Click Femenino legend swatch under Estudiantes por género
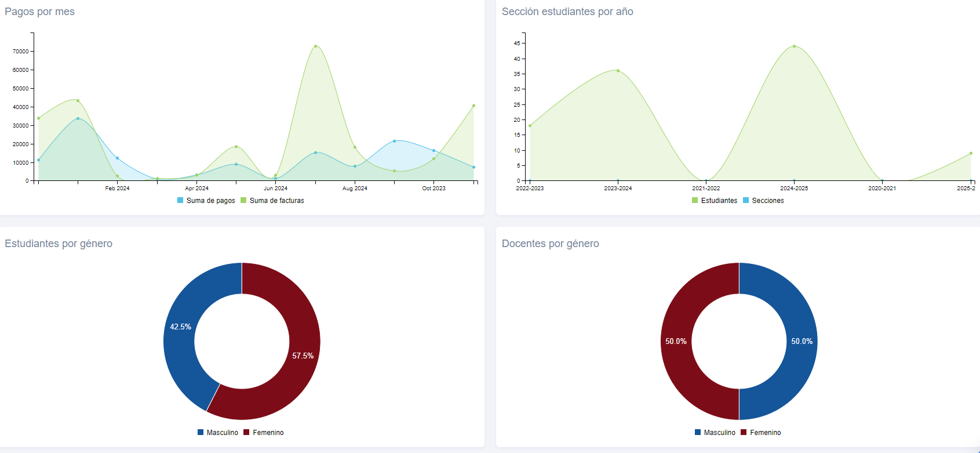The image size is (980, 453). coord(246,432)
